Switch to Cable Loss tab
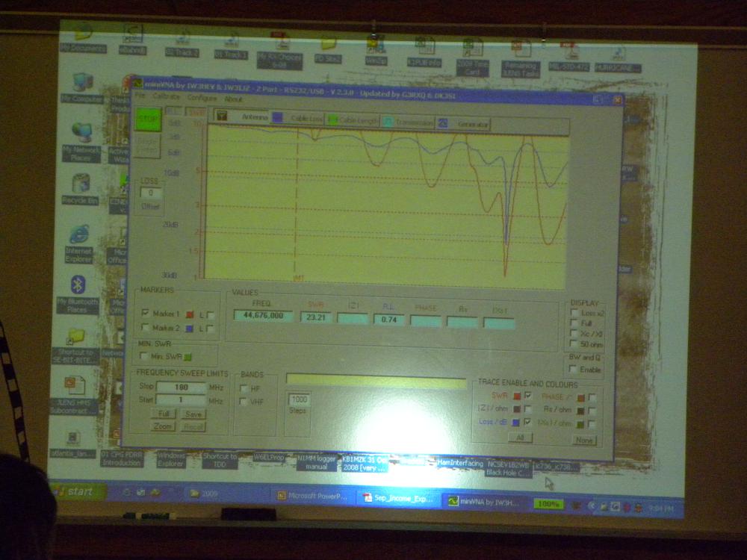The width and height of the screenshot is (747, 560). (298, 119)
